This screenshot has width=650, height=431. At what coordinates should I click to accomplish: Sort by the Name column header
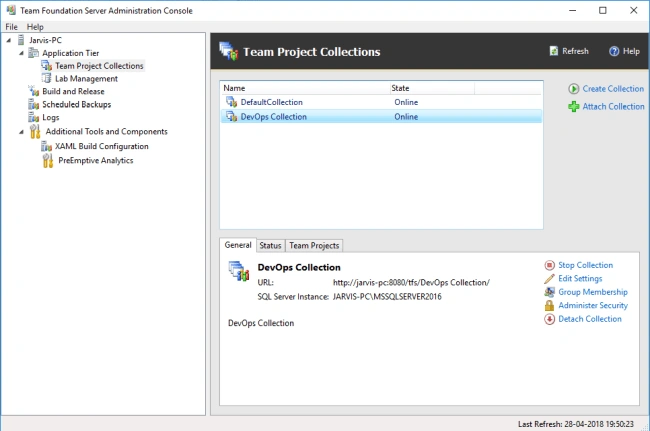click(305, 88)
